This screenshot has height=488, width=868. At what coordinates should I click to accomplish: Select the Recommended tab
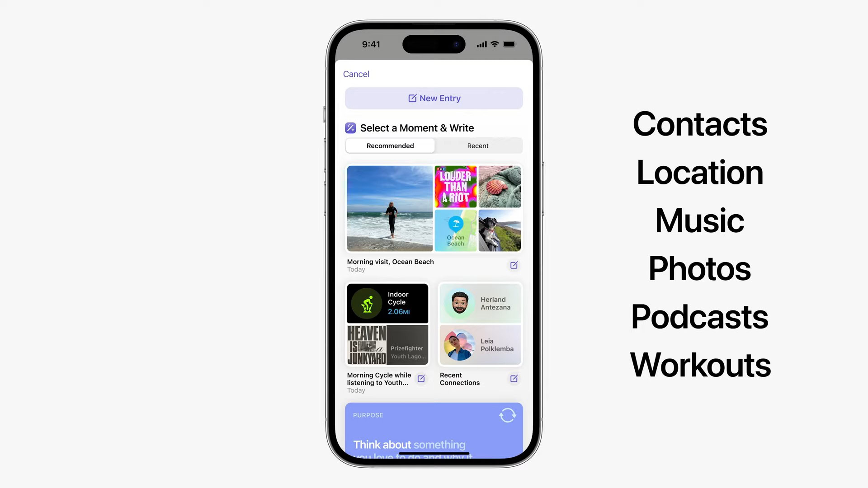point(391,145)
